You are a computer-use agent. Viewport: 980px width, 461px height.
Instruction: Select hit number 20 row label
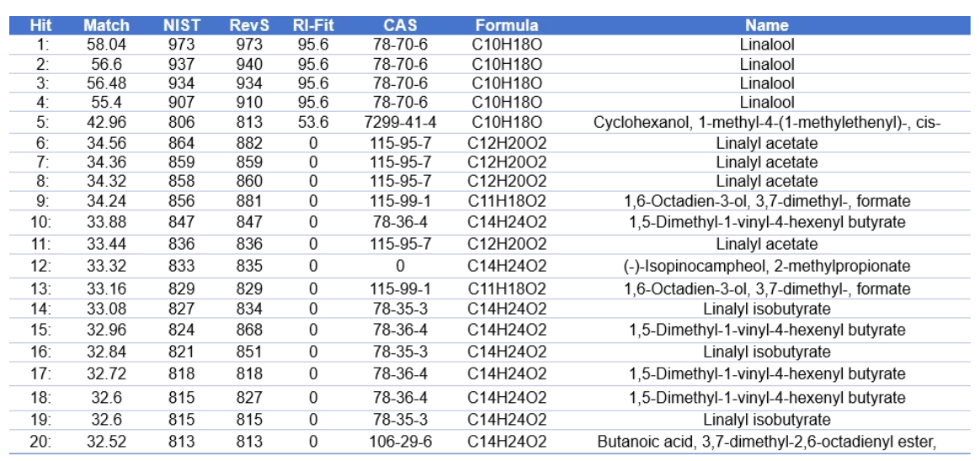pyautogui.click(x=40, y=441)
